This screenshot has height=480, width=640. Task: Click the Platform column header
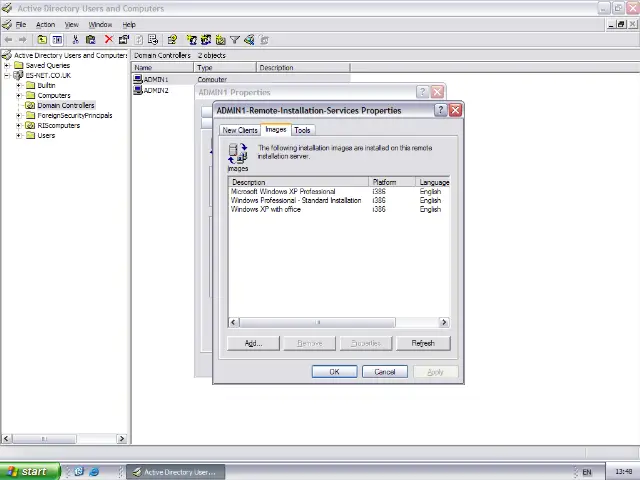[x=392, y=182]
